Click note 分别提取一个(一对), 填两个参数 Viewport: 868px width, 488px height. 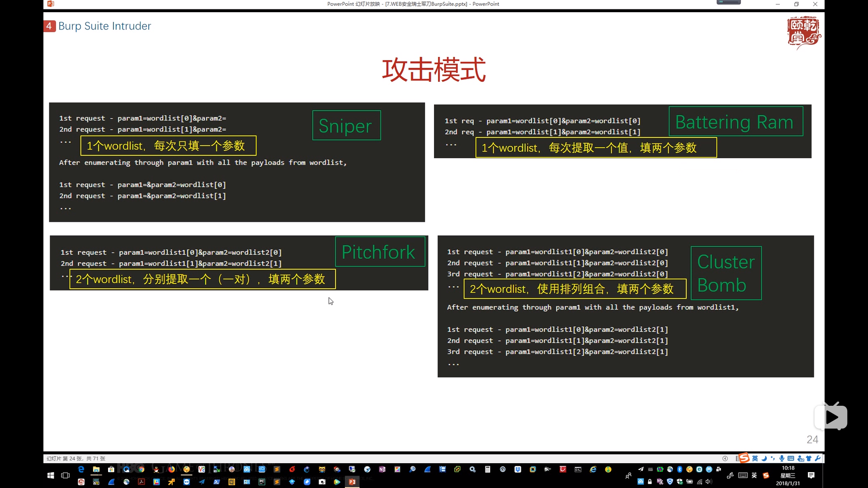pyautogui.click(x=203, y=279)
